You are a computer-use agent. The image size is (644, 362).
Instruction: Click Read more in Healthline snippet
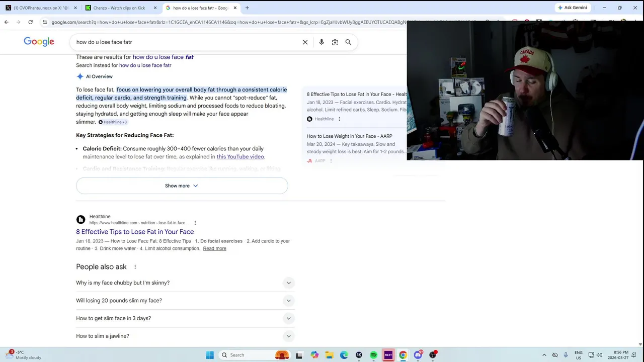[214, 248]
